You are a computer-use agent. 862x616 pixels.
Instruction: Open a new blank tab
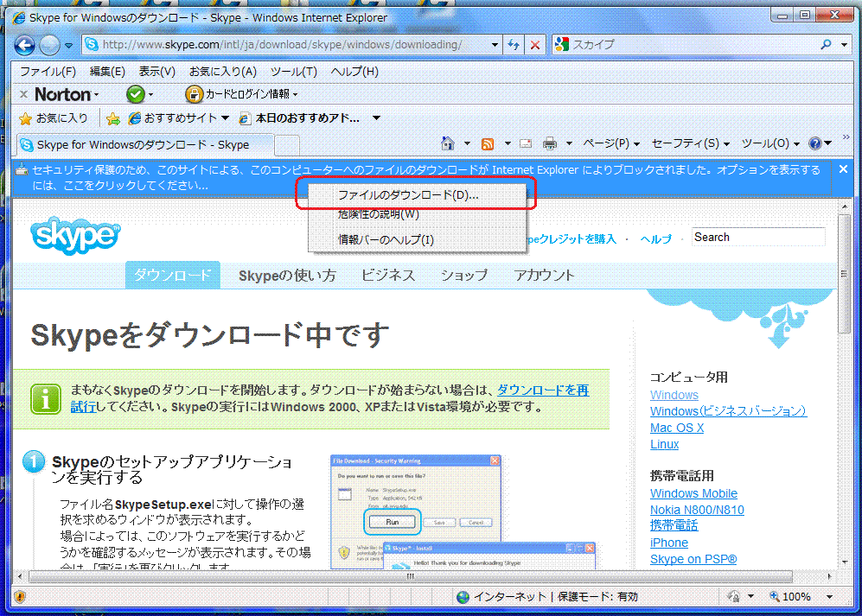coord(287,146)
